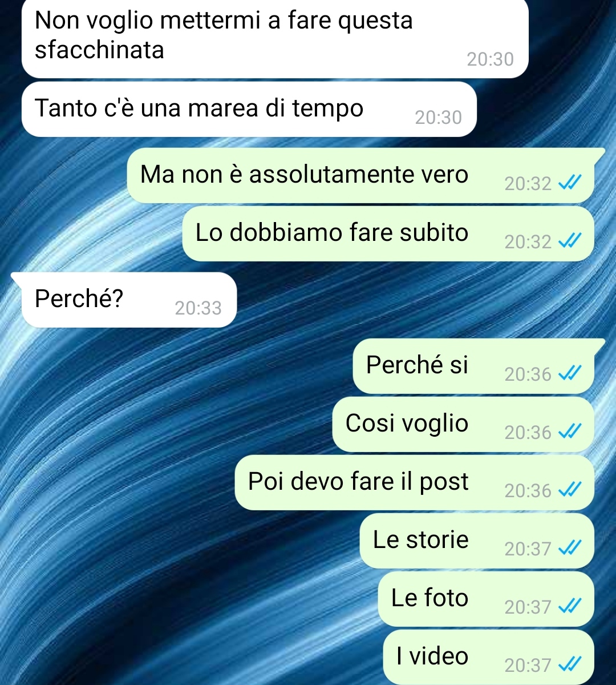
Task: Select the 'Le storie' message text
Action: pyautogui.click(x=420, y=539)
